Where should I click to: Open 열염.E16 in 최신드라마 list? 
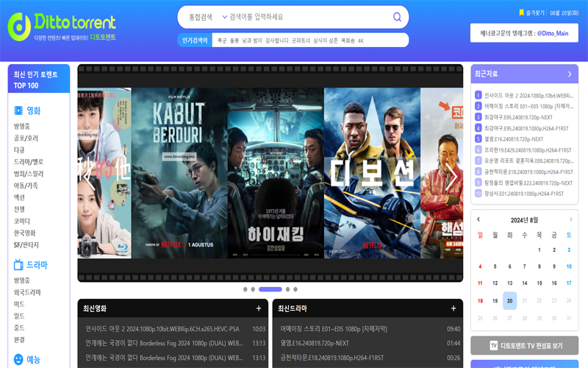pos(315,343)
